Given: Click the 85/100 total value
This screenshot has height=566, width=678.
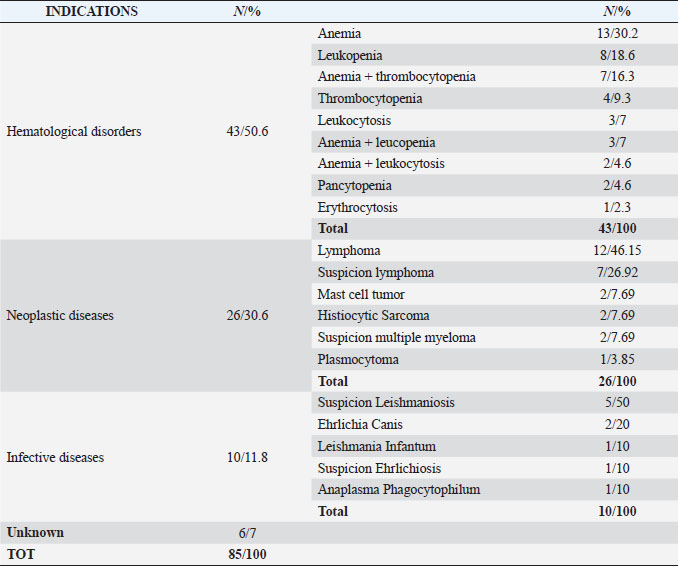Looking at the screenshot, I should pyautogui.click(x=247, y=554).
